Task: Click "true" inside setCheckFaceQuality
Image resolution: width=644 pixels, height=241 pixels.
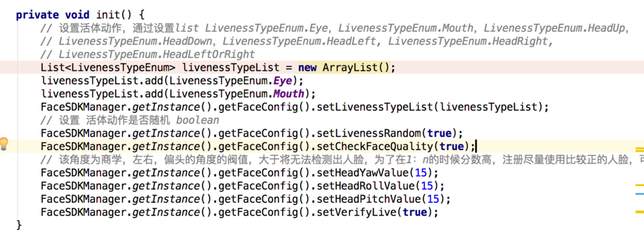Action: pos(452,146)
